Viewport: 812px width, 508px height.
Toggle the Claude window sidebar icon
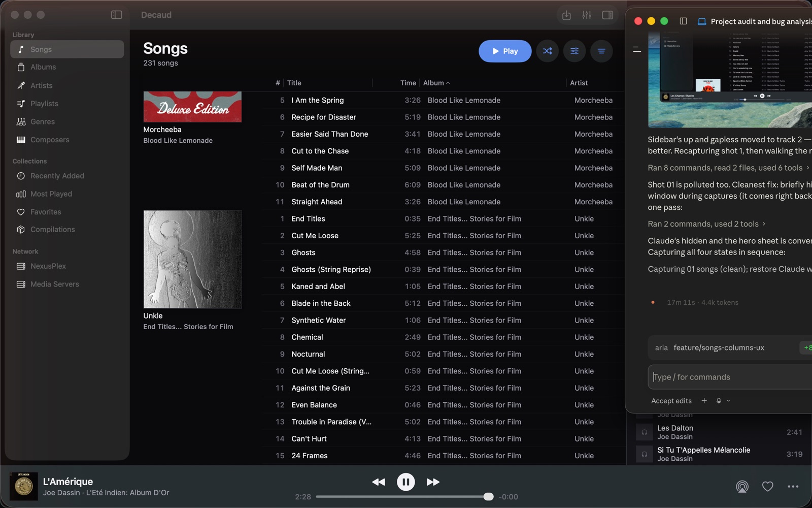coord(683,21)
